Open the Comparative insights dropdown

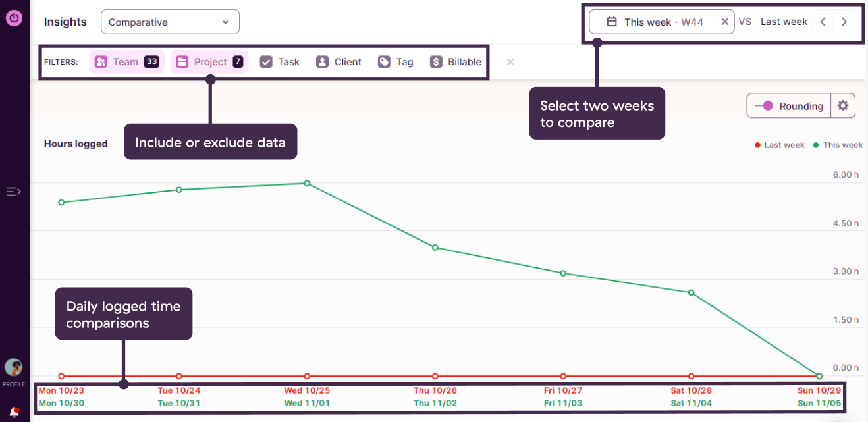click(170, 22)
